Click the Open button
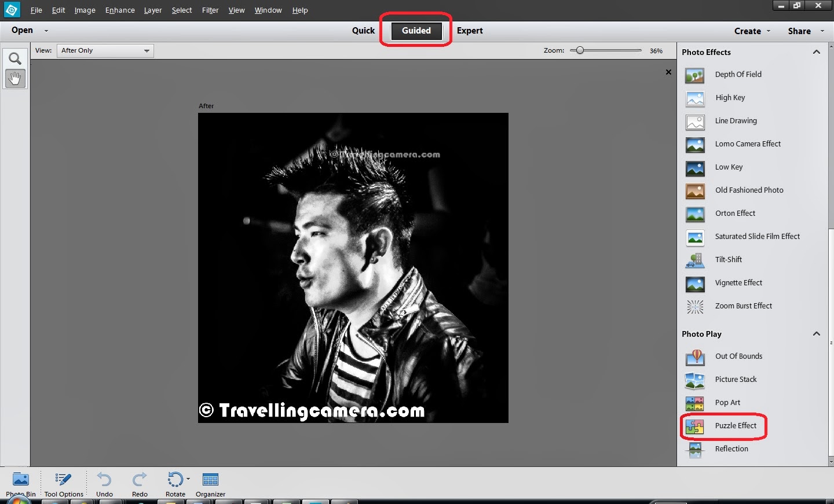Screen dimensions: 834x504 [22, 30]
